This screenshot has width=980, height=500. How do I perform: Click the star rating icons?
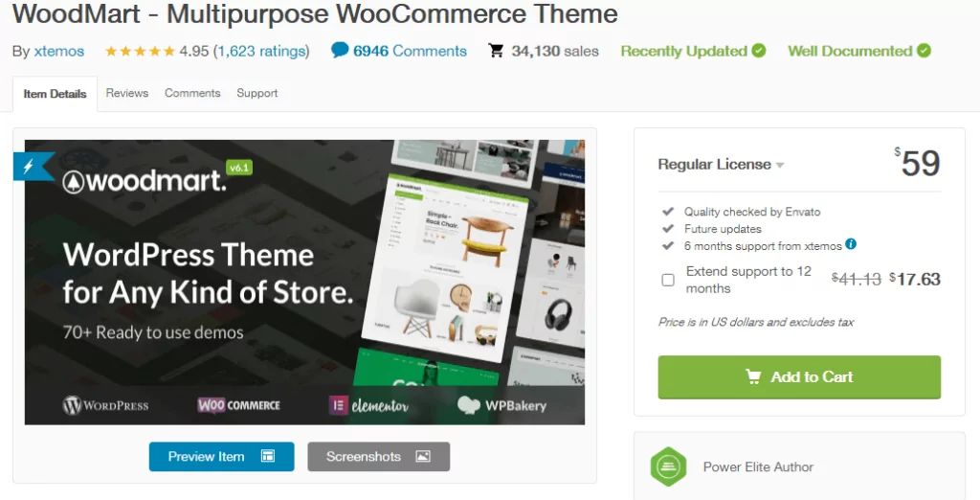[140, 51]
